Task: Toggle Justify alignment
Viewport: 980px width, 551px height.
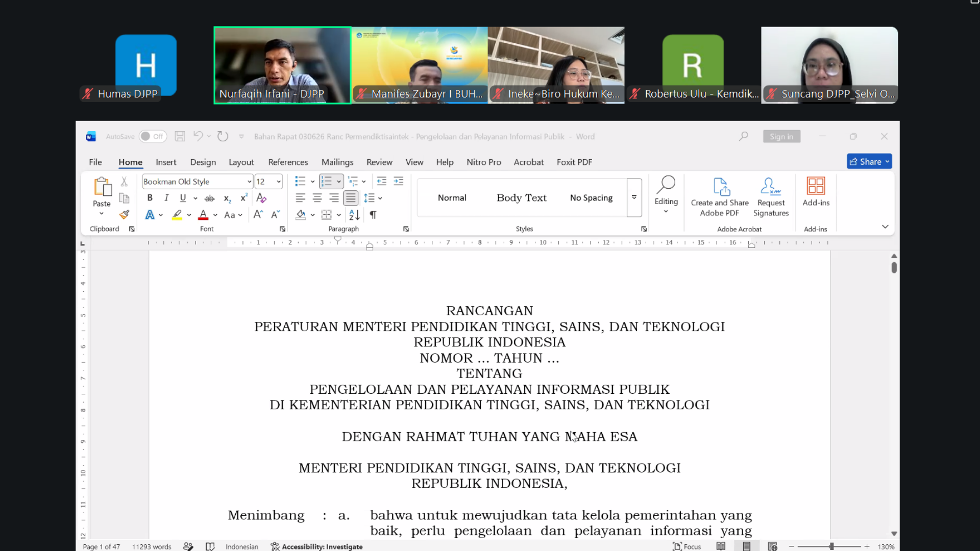Action: [351, 198]
